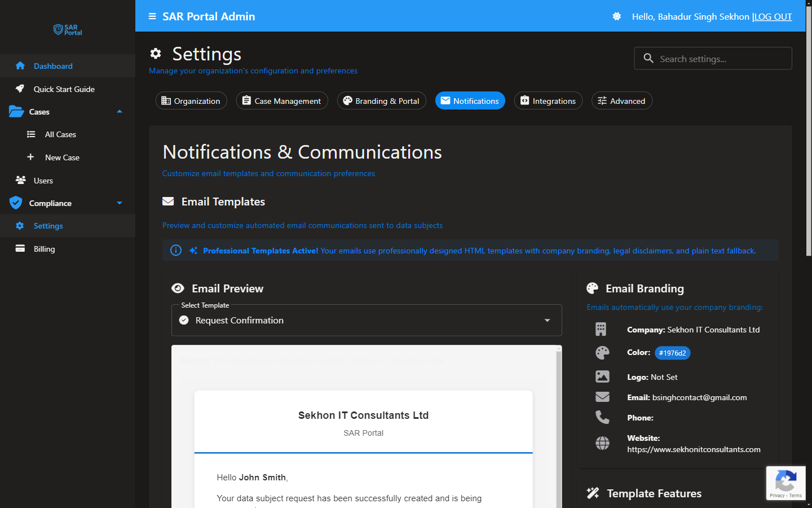Click the envelope icon beside Email Templates
Screen dimensions: 812x508
pos(167,201)
